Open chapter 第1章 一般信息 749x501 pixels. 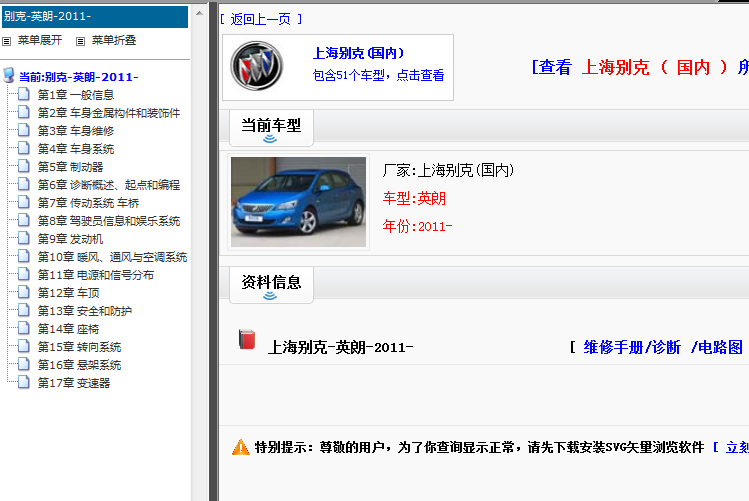(76, 95)
